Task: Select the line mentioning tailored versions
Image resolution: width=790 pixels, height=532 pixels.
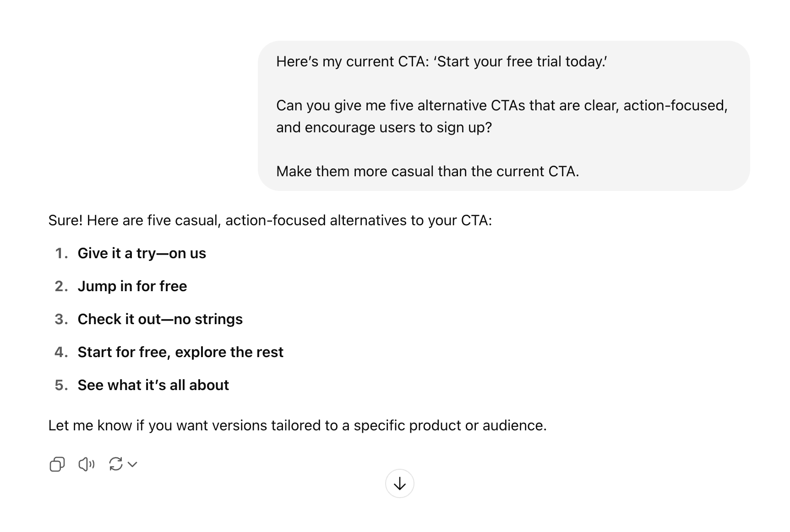Action: 297,425
